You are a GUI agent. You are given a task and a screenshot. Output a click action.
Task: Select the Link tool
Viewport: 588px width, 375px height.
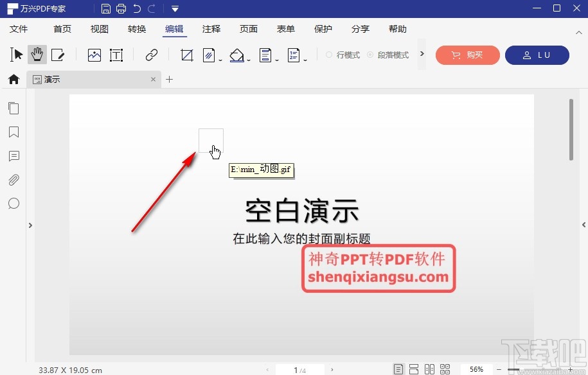[x=150, y=55]
